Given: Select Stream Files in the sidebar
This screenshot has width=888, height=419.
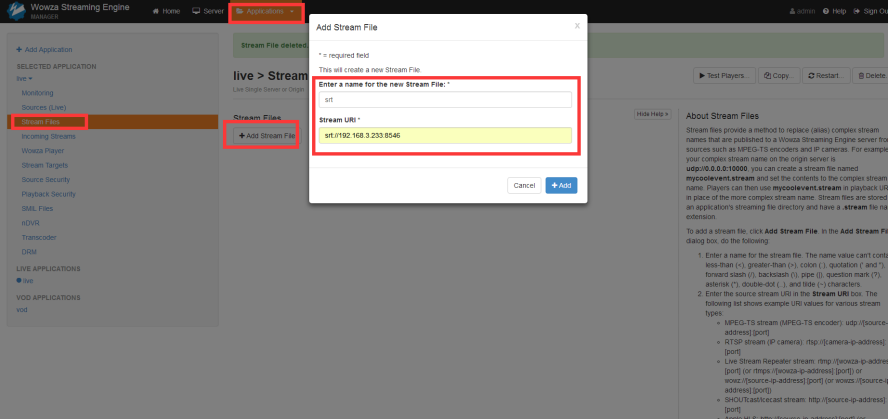Looking at the screenshot, I should click(x=113, y=122).
